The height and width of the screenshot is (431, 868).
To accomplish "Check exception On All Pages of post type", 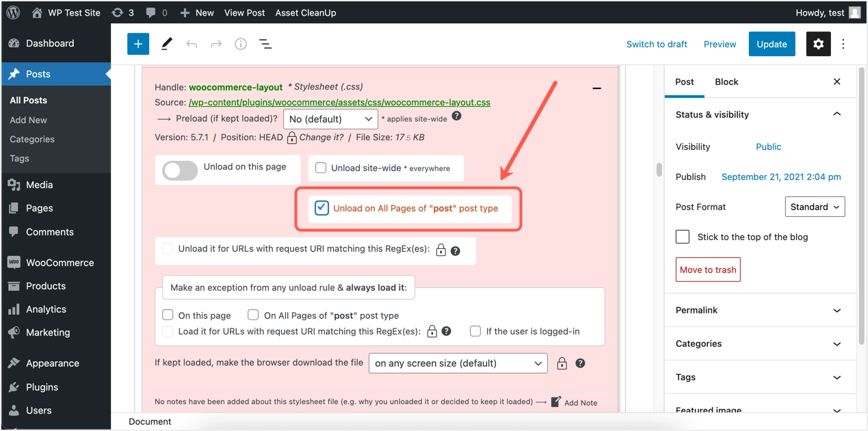I will coord(253,315).
